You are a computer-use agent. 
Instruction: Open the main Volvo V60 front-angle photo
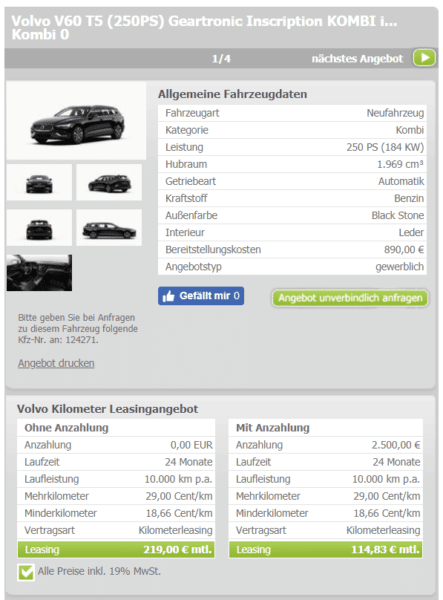click(x=76, y=121)
